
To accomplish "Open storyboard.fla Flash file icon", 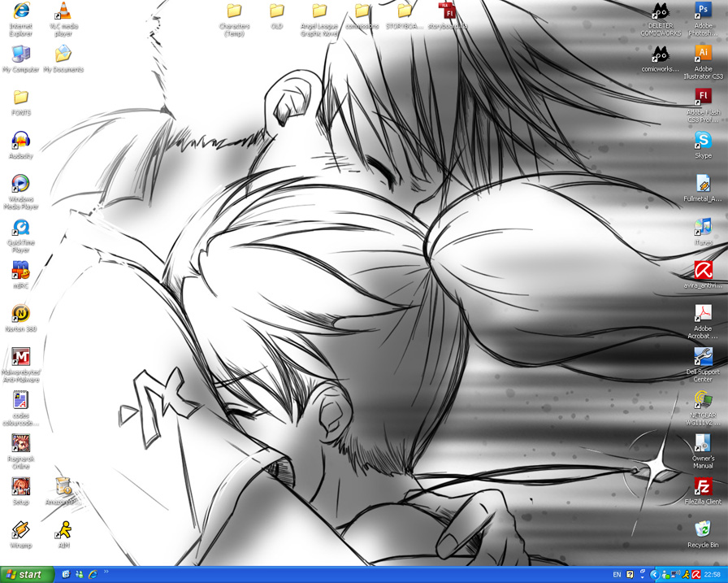I will click(x=448, y=16).
